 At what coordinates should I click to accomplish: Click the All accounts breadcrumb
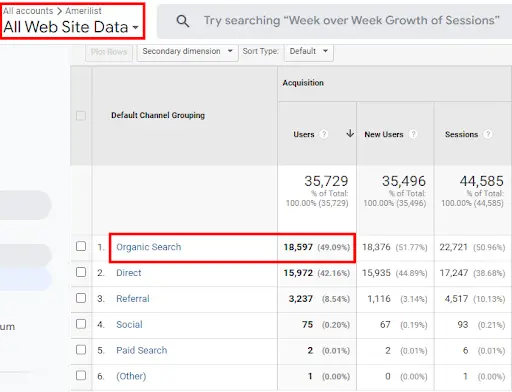click(x=28, y=11)
